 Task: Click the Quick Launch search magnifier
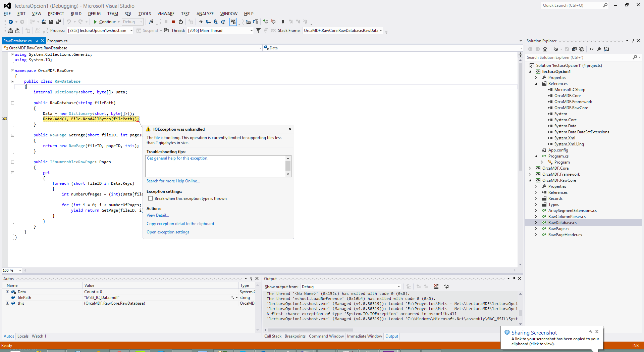605,5
